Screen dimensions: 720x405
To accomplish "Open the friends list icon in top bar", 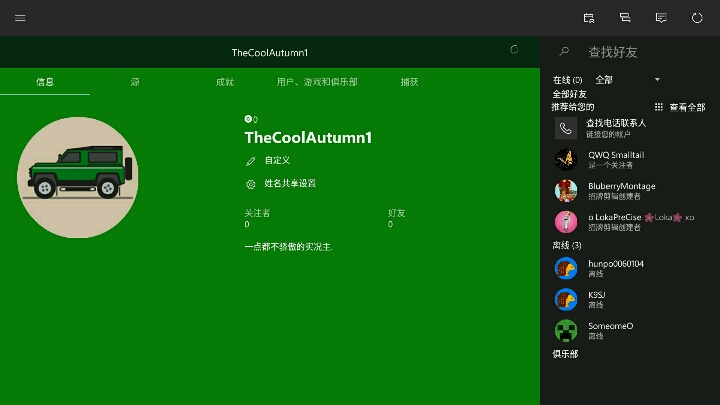I will point(589,18).
